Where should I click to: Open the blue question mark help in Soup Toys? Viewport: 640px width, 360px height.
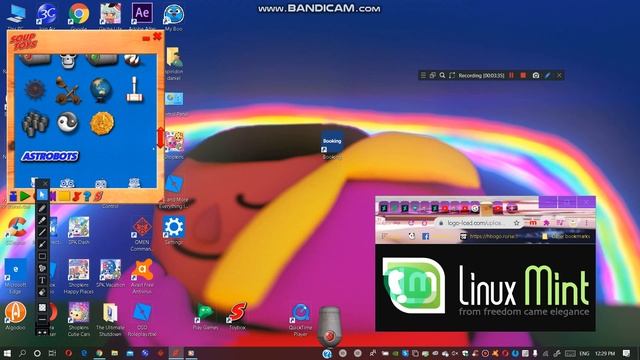[x=87, y=196]
